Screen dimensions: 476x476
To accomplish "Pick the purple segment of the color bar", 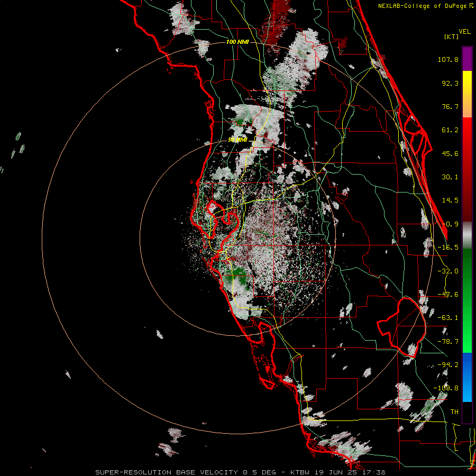I will click(467, 59).
